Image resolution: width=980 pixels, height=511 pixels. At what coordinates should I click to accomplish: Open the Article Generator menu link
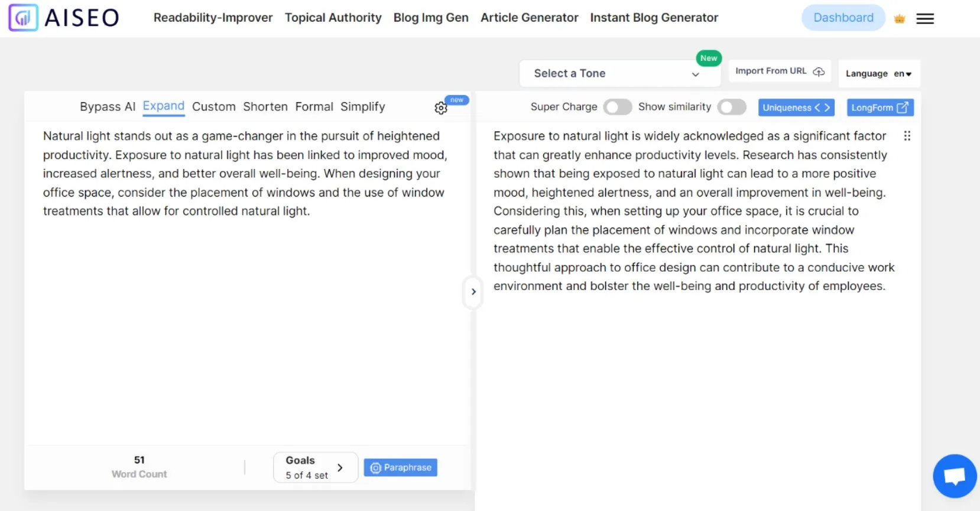pos(529,18)
